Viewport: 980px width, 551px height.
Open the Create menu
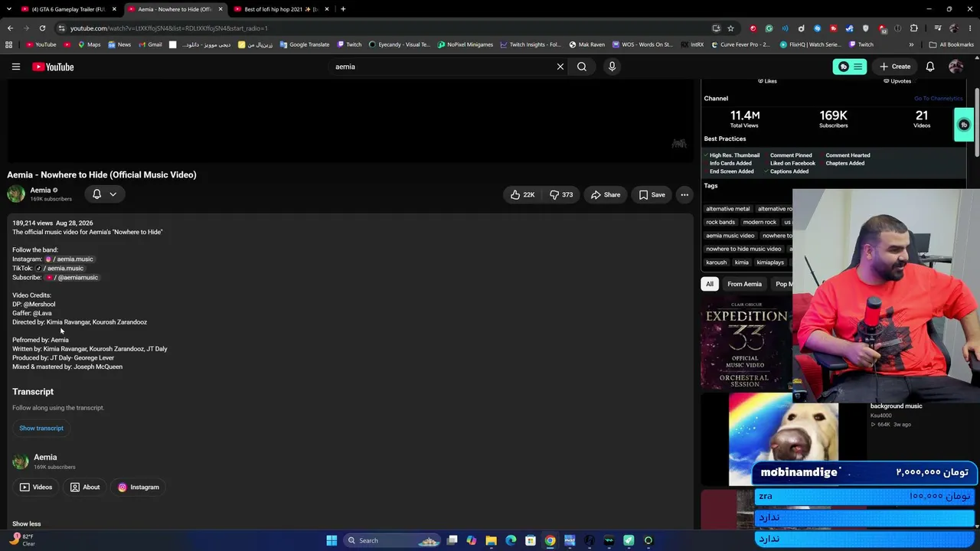coord(895,67)
